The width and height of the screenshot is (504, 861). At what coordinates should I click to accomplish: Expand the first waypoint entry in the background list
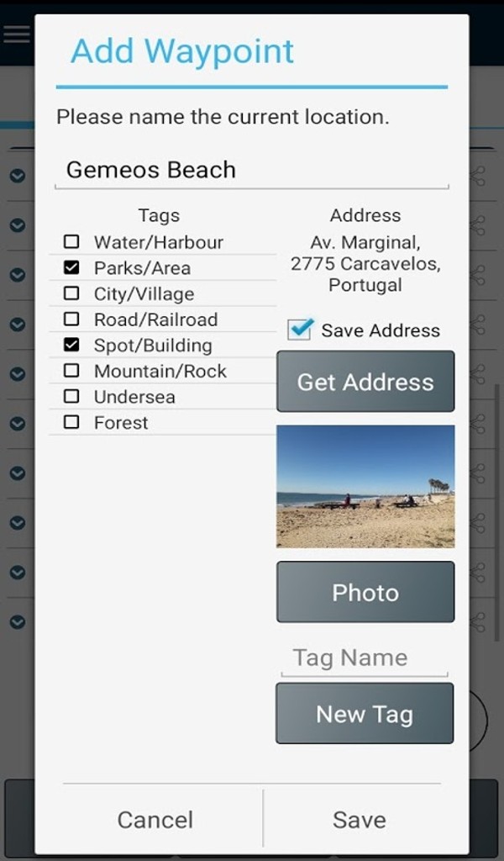pos(19,176)
